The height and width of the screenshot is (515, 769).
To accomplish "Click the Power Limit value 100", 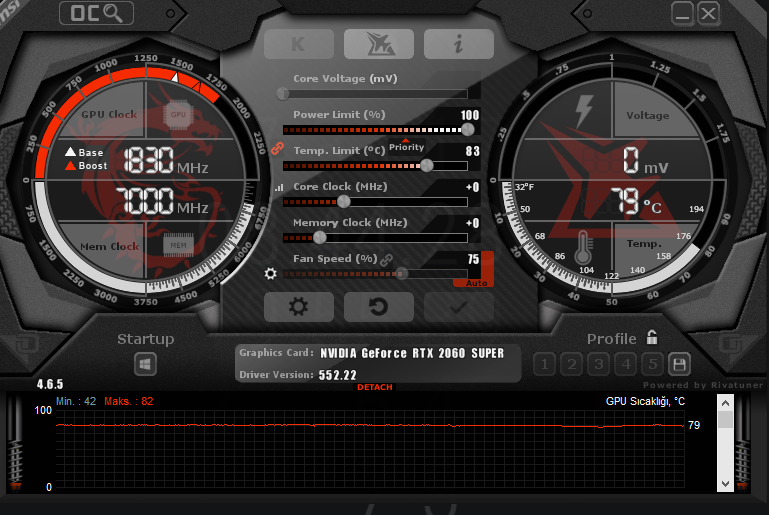I will 470,115.
